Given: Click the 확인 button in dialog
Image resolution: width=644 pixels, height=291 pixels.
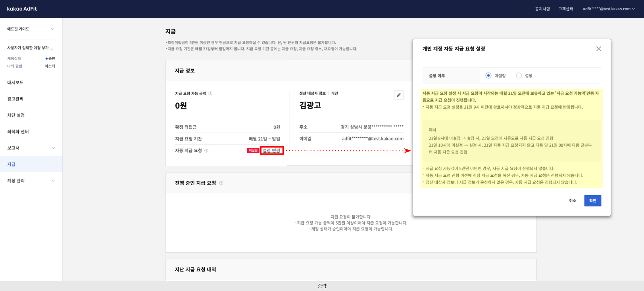Looking at the screenshot, I should point(592,201).
